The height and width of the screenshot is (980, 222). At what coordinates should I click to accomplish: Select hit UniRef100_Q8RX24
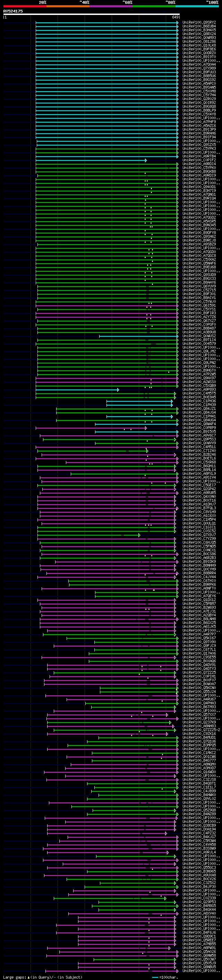click(x=199, y=34)
